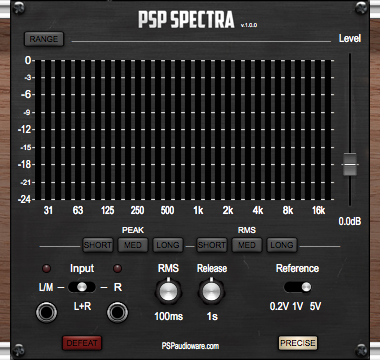The width and height of the screenshot is (380, 360).
Task: Click the 4k frequency label
Action: click(258, 211)
